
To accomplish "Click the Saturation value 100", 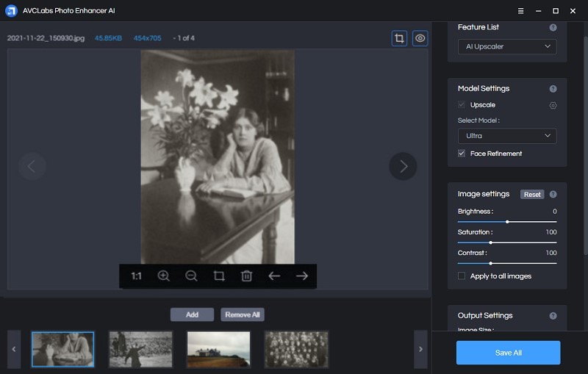I will point(551,232).
